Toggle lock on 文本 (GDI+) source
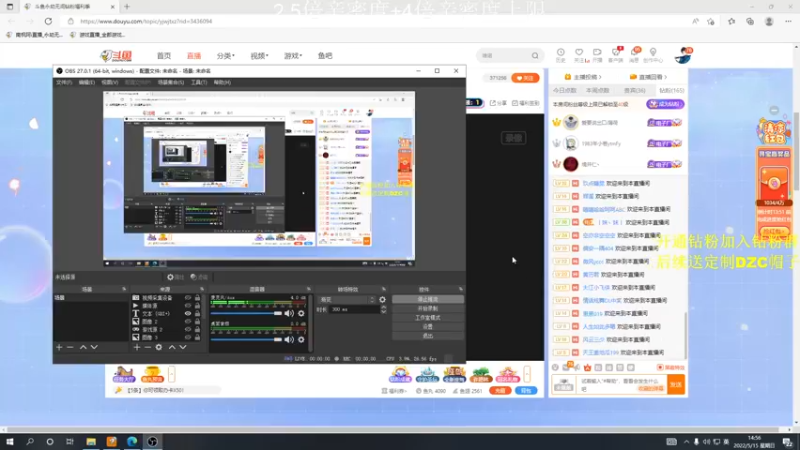This screenshot has height=450, width=800. [197, 314]
